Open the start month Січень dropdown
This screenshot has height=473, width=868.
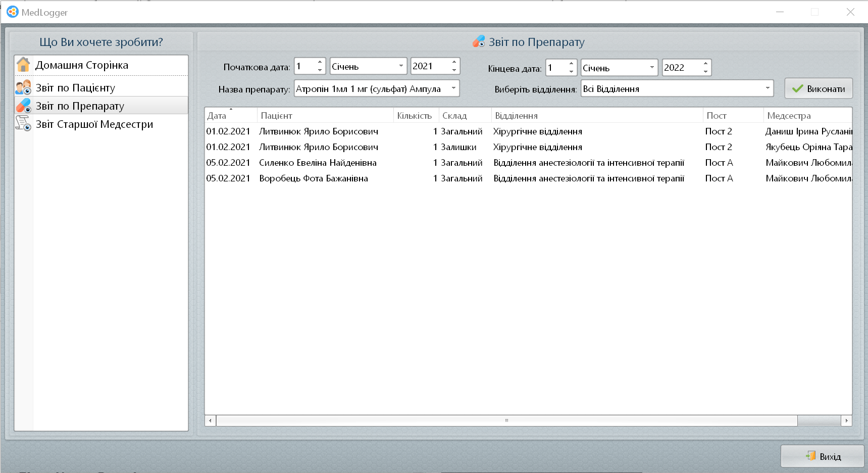401,66
